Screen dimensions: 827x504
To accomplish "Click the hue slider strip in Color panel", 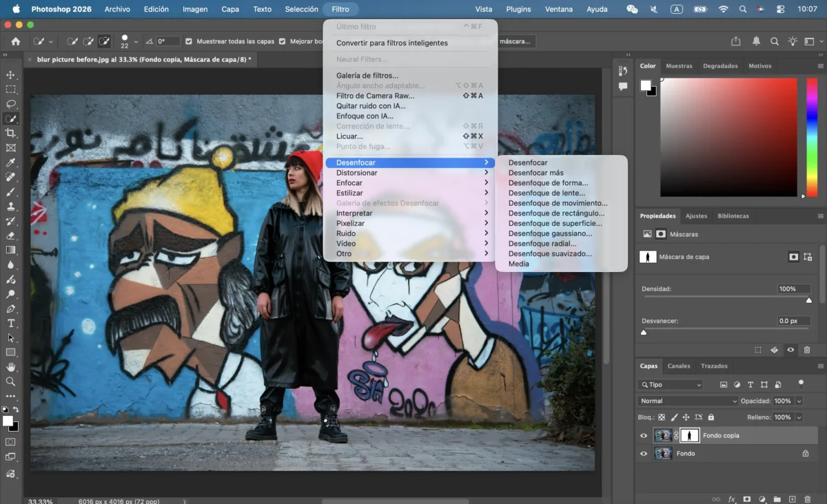I will tap(812, 138).
